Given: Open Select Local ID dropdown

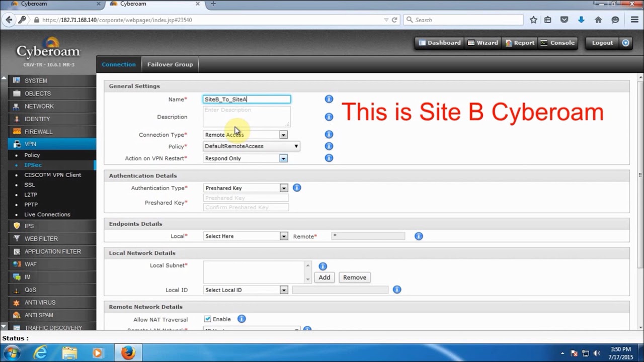Looking at the screenshot, I should pyautogui.click(x=246, y=290).
